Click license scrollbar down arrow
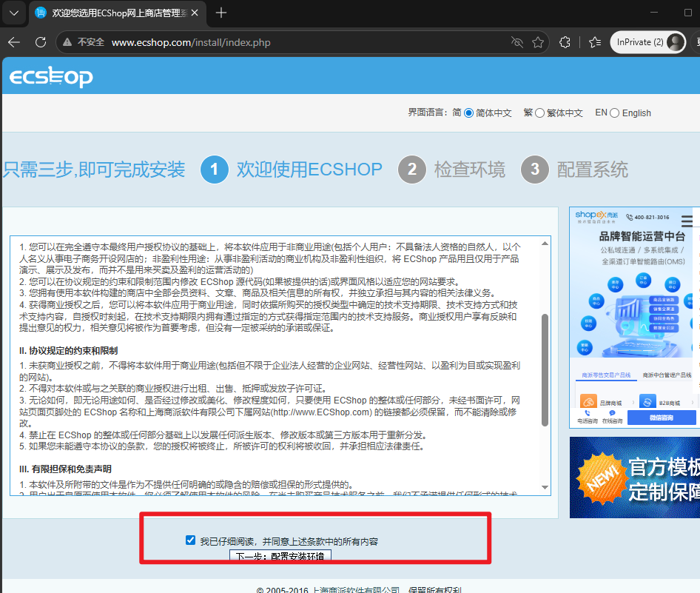This screenshot has height=593, width=700. 545,487
